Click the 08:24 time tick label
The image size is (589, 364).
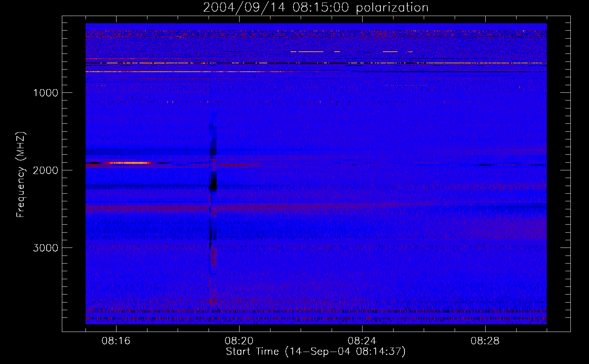coord(362,341)
